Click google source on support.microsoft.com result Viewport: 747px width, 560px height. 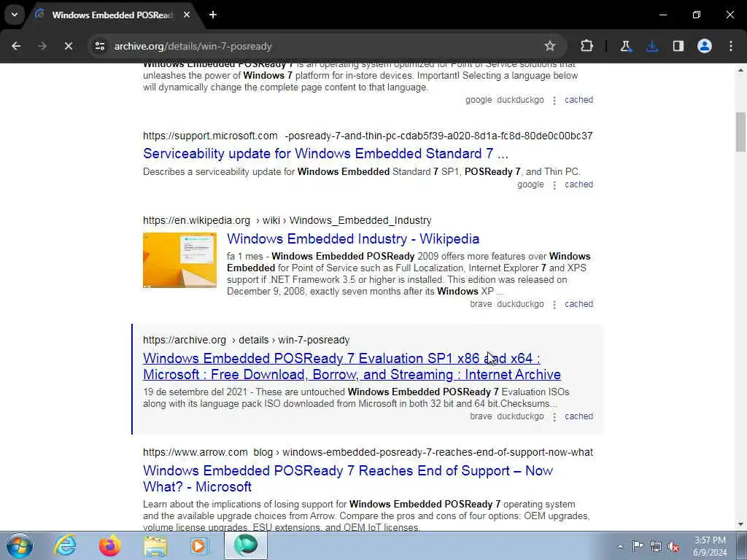(530, 184)
